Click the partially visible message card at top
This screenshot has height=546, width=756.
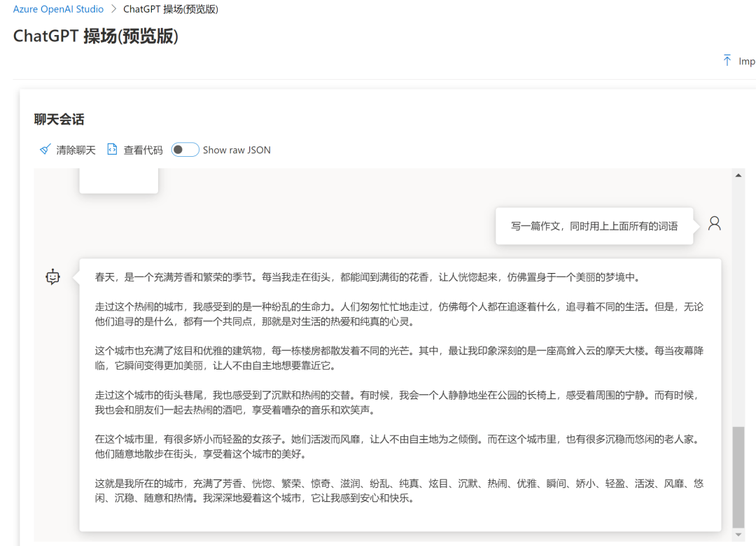tap(118, 181)
